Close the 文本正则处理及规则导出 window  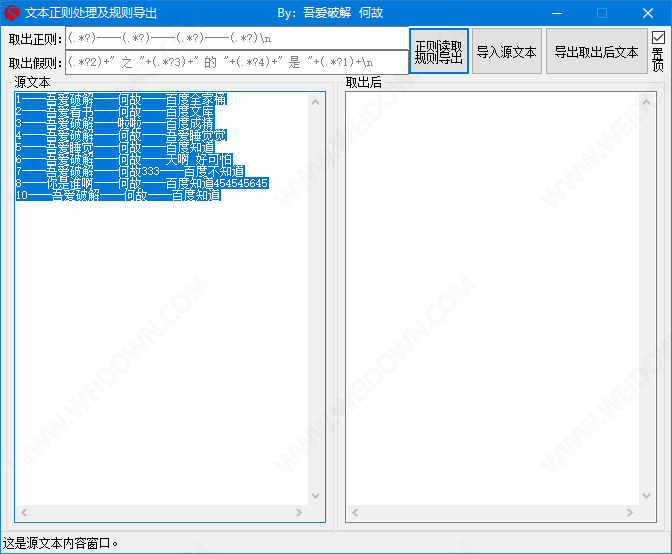pos(648,13)
